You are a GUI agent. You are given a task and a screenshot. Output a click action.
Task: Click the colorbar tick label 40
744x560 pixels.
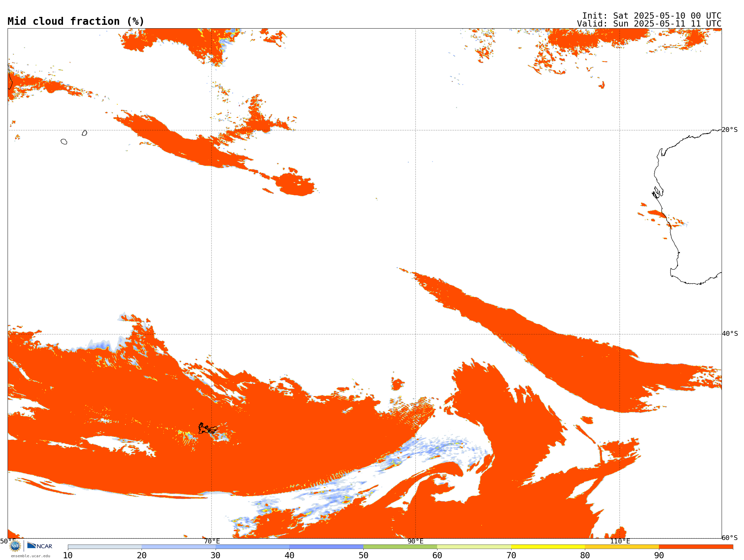[x=289, y=556]
